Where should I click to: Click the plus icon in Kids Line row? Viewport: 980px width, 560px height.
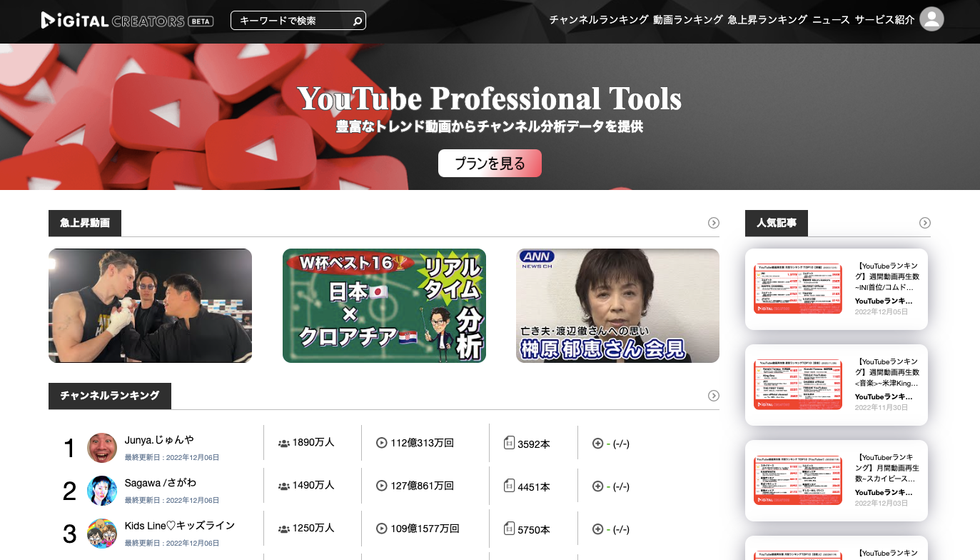pyautogui.click(x=598, y=529)
